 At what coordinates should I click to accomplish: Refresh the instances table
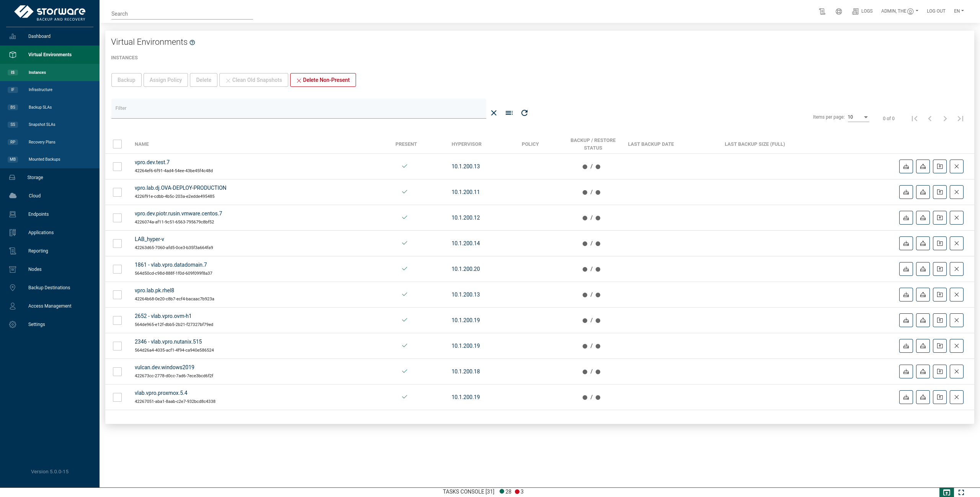tap(524, 113)
